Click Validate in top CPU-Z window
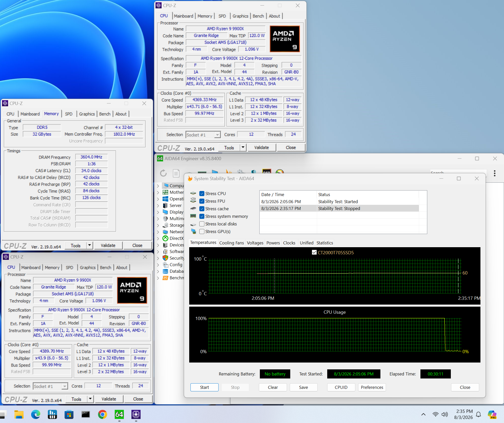 261,147
